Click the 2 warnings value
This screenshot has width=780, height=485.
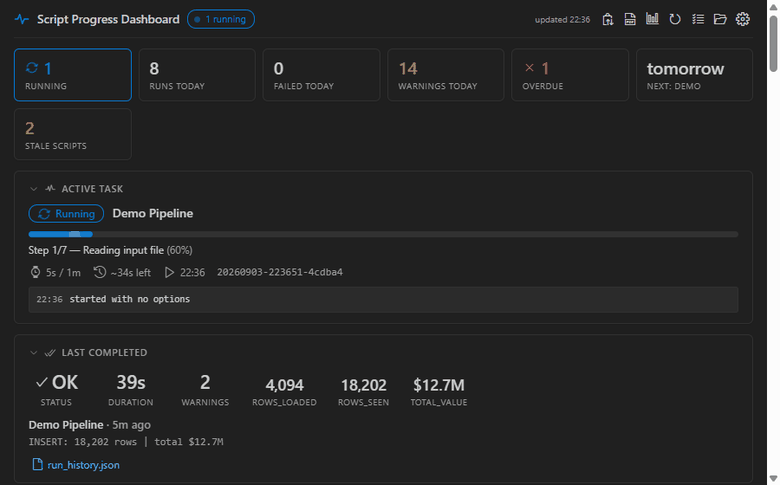205,383
